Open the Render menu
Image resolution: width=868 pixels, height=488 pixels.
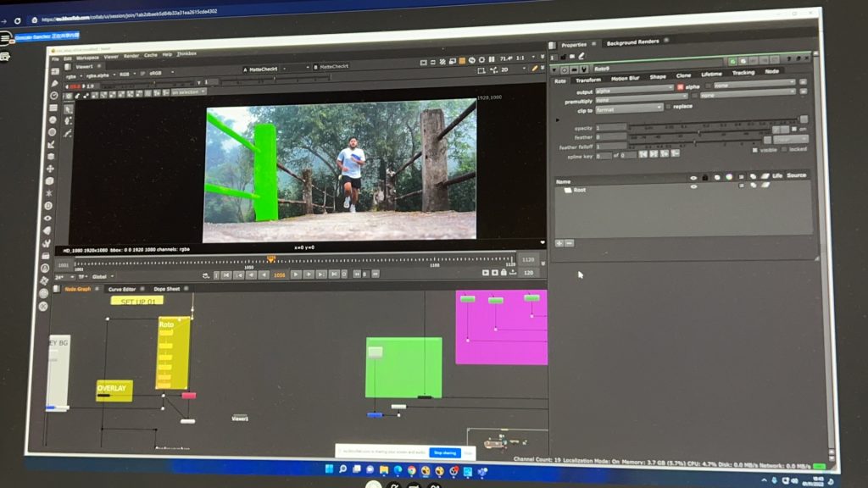131,57
